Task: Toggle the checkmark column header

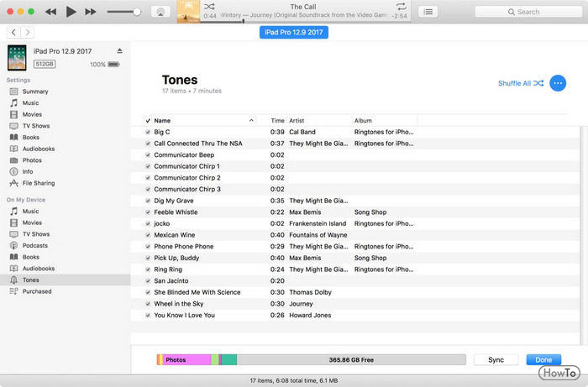Action: pos(148,121)
